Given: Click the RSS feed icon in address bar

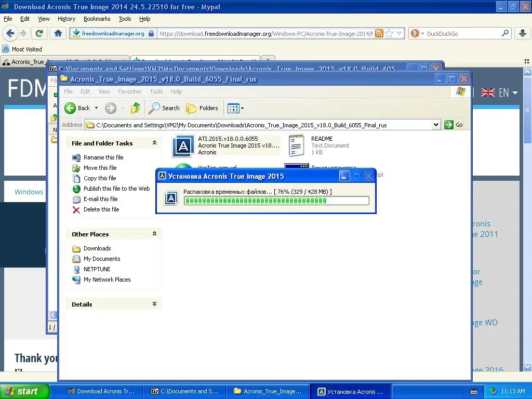Looking at the screenshot, I should pos(379,33).
